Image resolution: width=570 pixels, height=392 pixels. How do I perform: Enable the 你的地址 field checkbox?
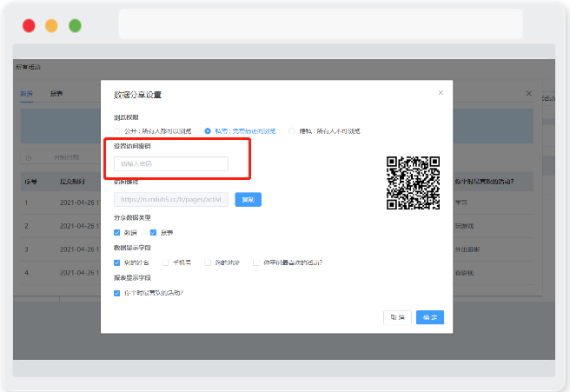208,262
